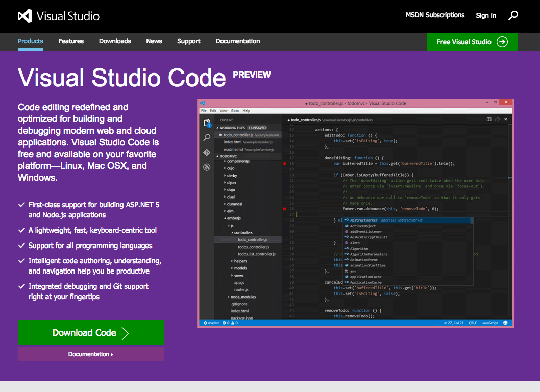The height and width of the screenshot is (392, 540).
Task: Click the split editor icon
Action: pos(488,119)
